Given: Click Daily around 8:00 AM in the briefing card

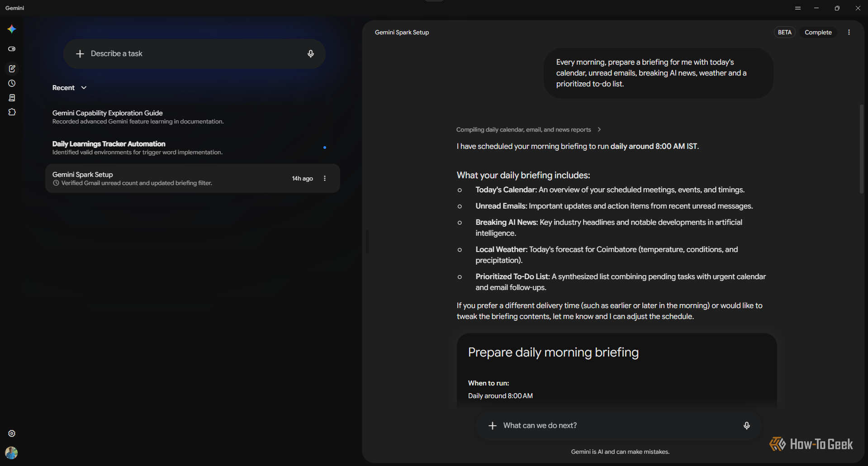Looking at the screenshot, I should point(500,396).
